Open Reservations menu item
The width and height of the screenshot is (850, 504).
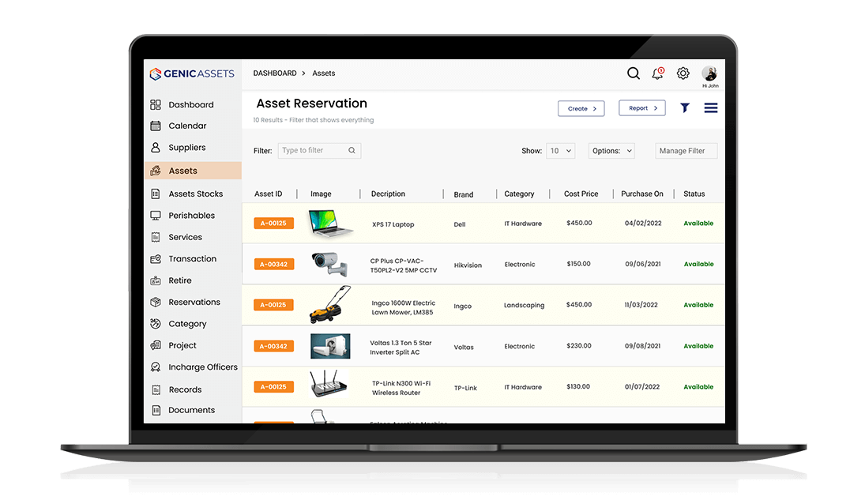point(194,302)
